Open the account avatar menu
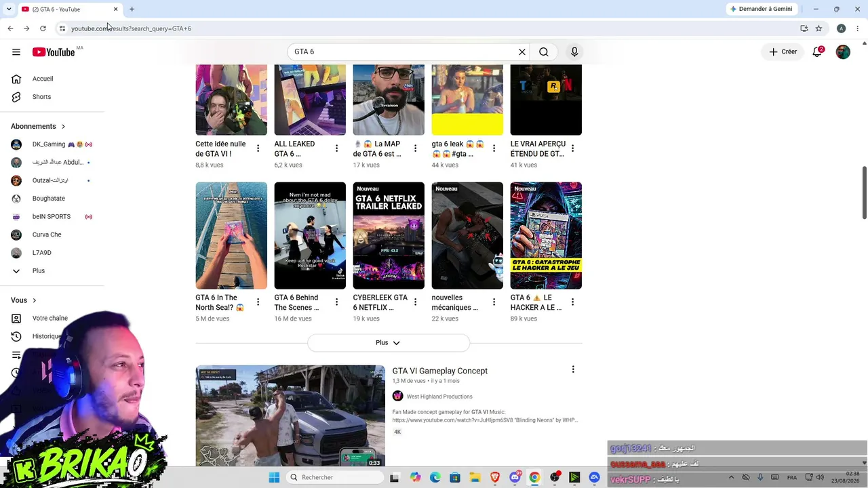 [x=843, y=52]
